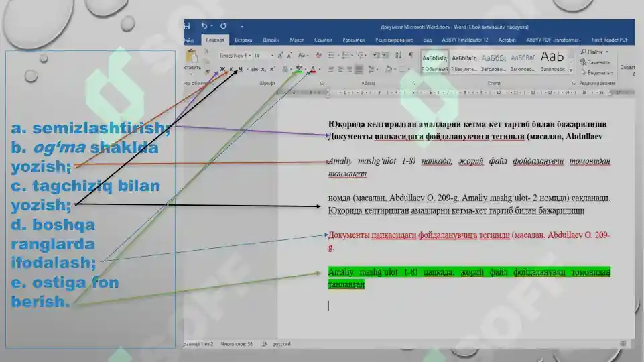Click the Borders icon

coord(402,70)
